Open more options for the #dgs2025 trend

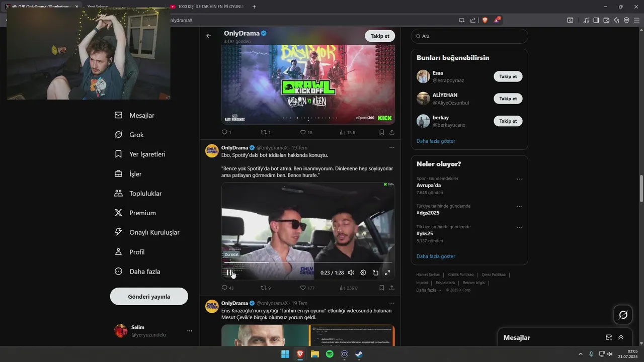pyautogui.click(x=519, y=207)
